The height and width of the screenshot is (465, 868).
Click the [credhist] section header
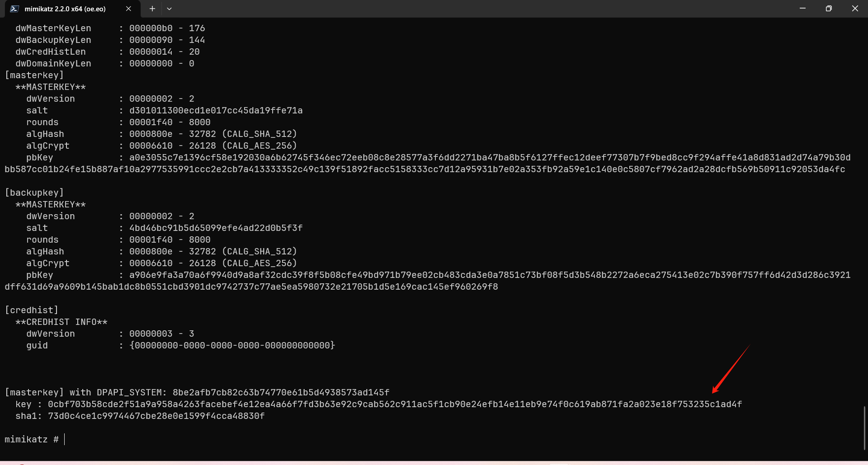[32, 310]
